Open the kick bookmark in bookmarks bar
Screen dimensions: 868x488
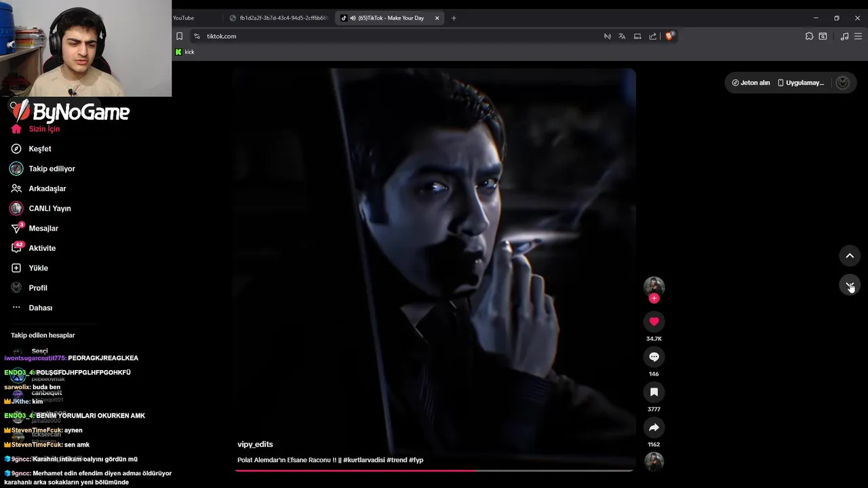click(x=185, y=52)
